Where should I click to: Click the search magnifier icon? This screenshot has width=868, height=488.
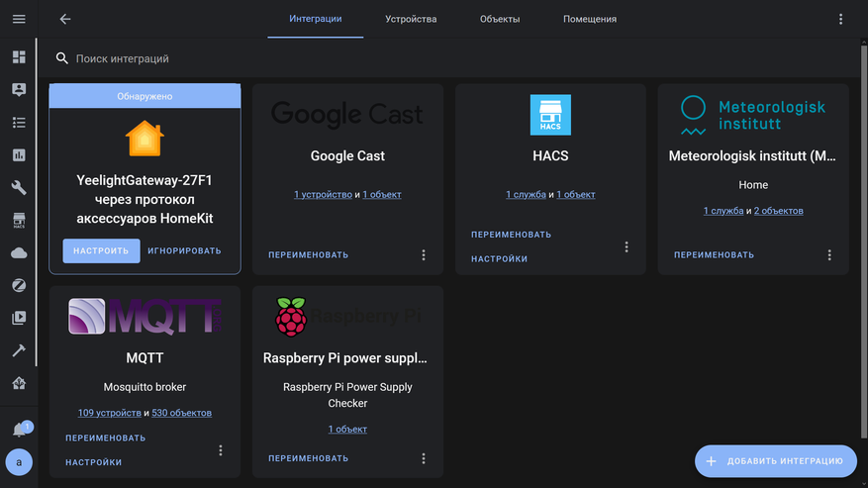click(62, 58)
